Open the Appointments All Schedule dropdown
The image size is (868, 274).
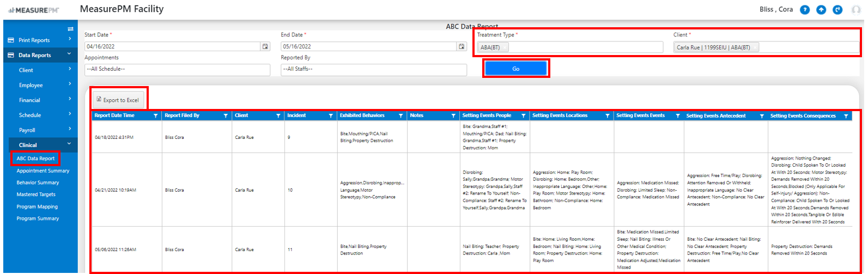(x=177, y=70)
